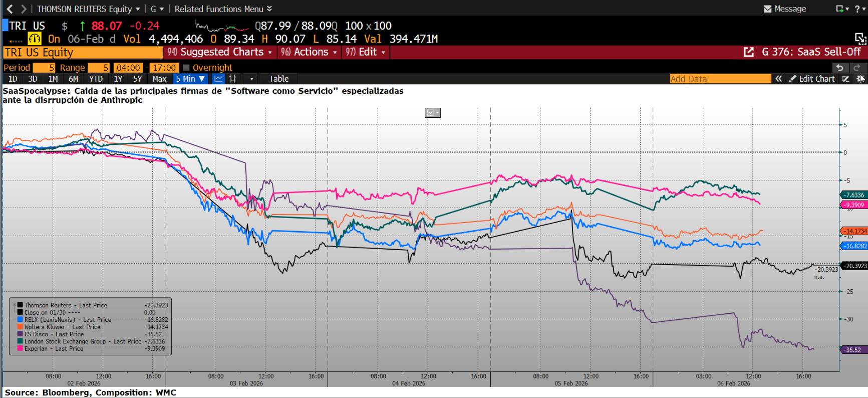868x398 pixels.
Task: Select the 1D range tab
Action: click(x=13, y=79)
